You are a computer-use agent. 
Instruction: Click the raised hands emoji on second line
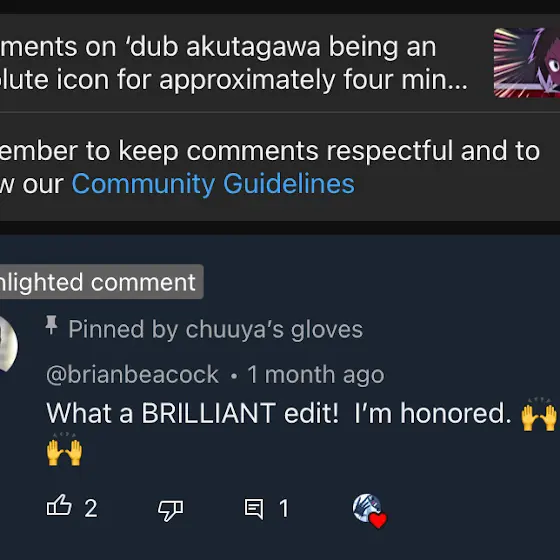coord(64,450)
